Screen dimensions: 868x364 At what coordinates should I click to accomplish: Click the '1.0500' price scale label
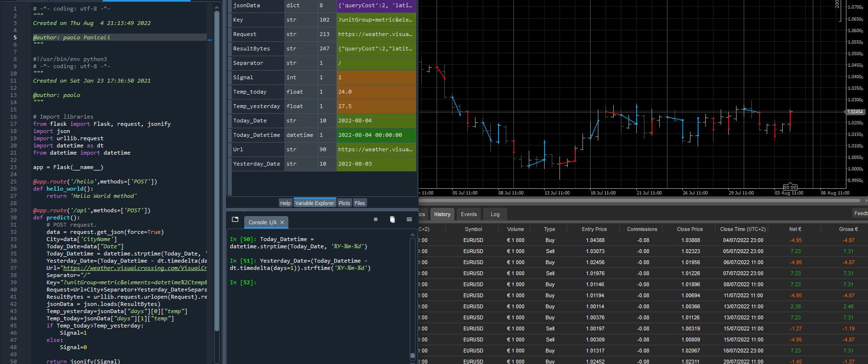click(x=856, y=54)
